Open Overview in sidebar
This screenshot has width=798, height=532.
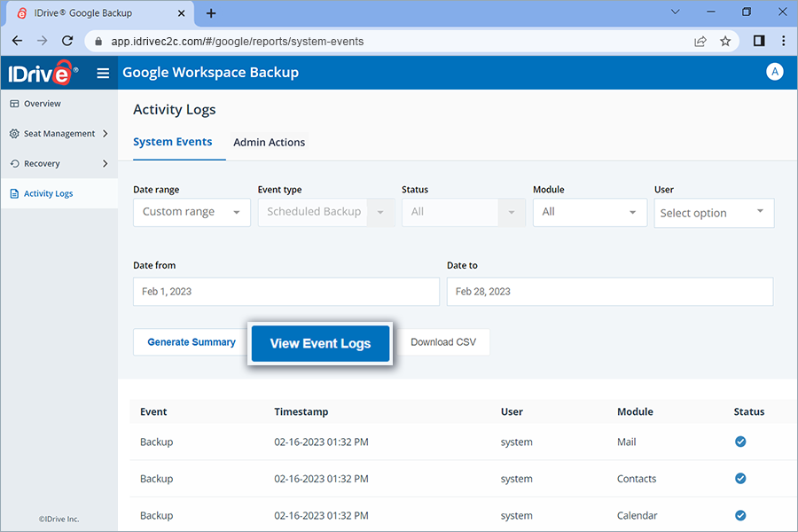click(x=43, y=104)
